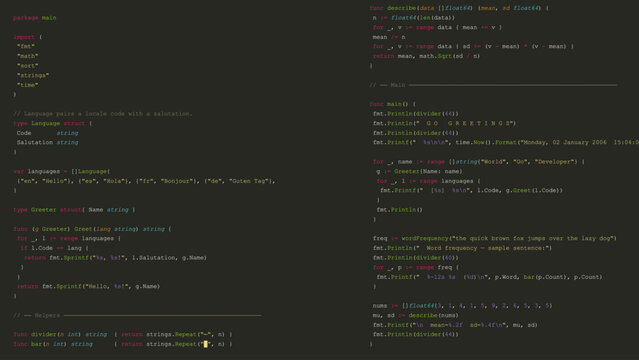Click return with "l.Salutation, g.Name"

click(x=115, y=258)
